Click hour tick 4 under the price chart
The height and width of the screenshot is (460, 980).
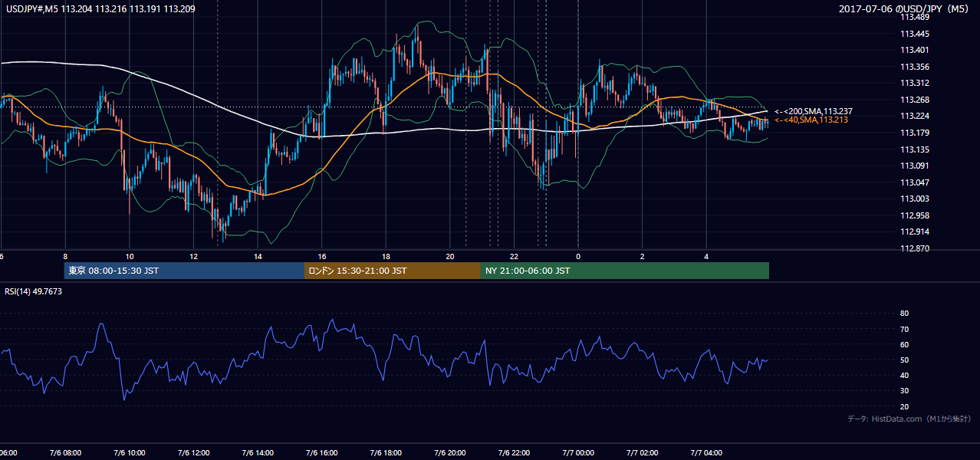point(707,257)
